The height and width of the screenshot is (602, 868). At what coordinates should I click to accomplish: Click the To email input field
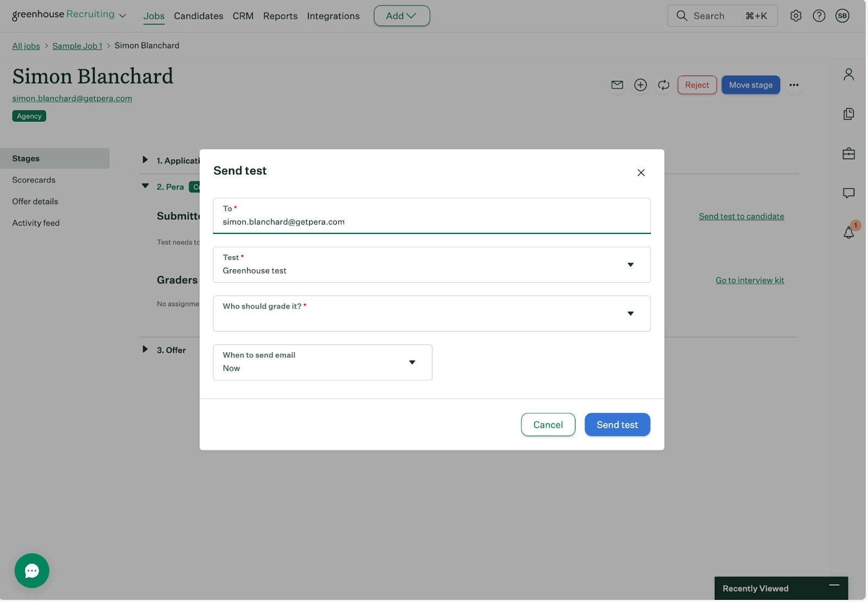[x=431, y=221]
